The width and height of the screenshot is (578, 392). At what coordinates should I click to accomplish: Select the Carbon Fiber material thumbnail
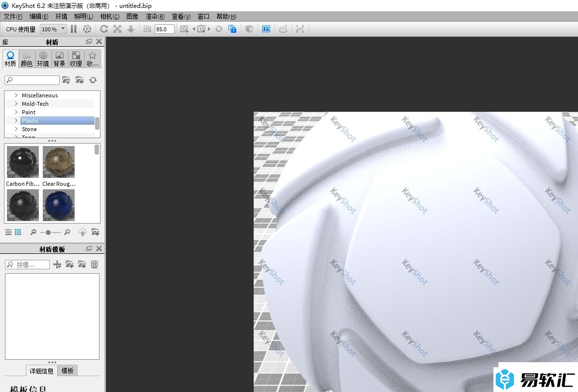[x=22, y=162]
